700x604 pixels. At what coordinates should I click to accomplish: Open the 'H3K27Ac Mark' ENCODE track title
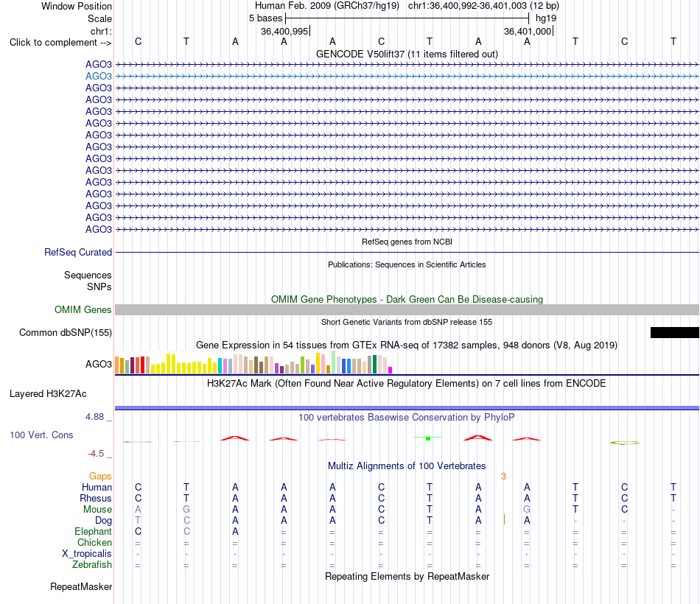tap(407, 384)
